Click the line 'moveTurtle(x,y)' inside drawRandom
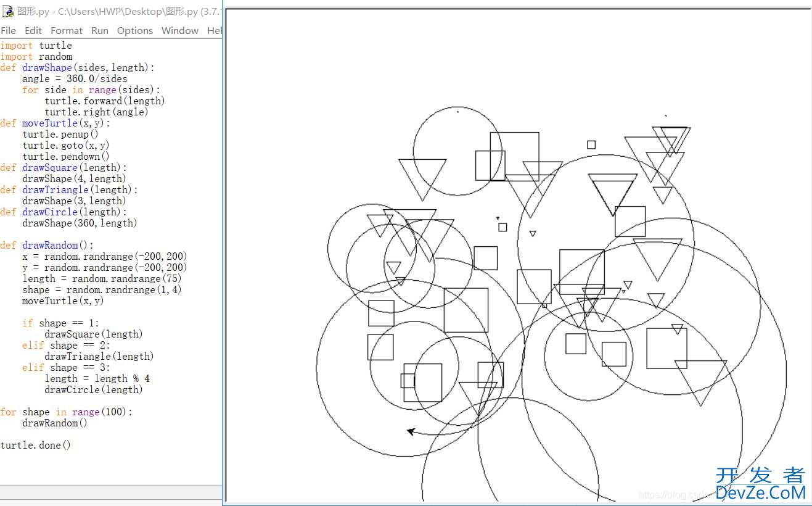812x506 pixels. click(63, 301)
